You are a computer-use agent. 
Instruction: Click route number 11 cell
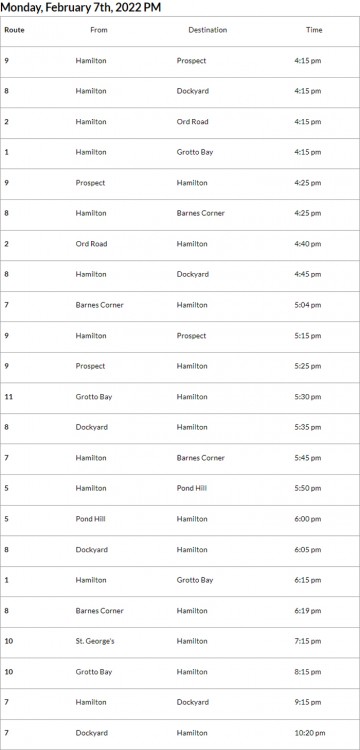[x=9, y=397]
